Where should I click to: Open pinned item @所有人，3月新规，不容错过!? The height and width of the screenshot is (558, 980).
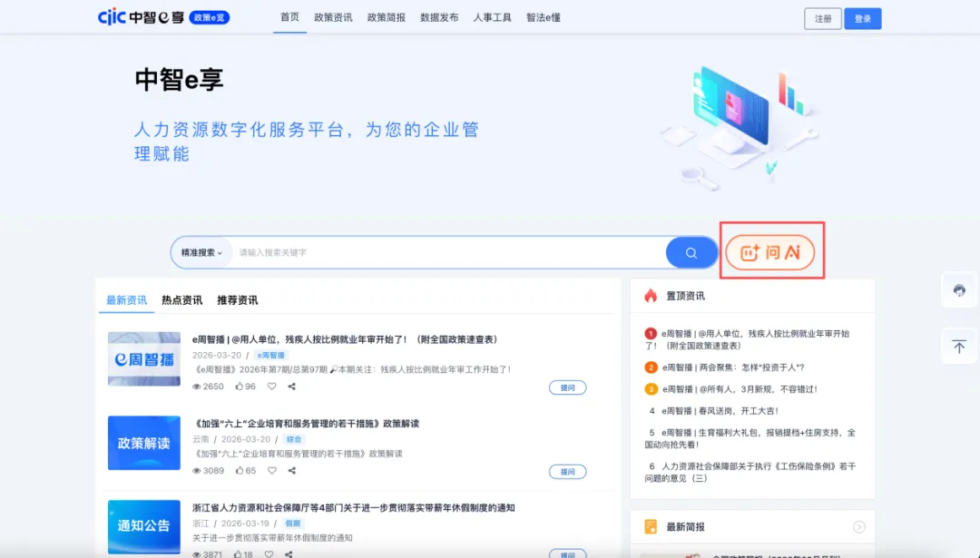(x=740, y=389)
